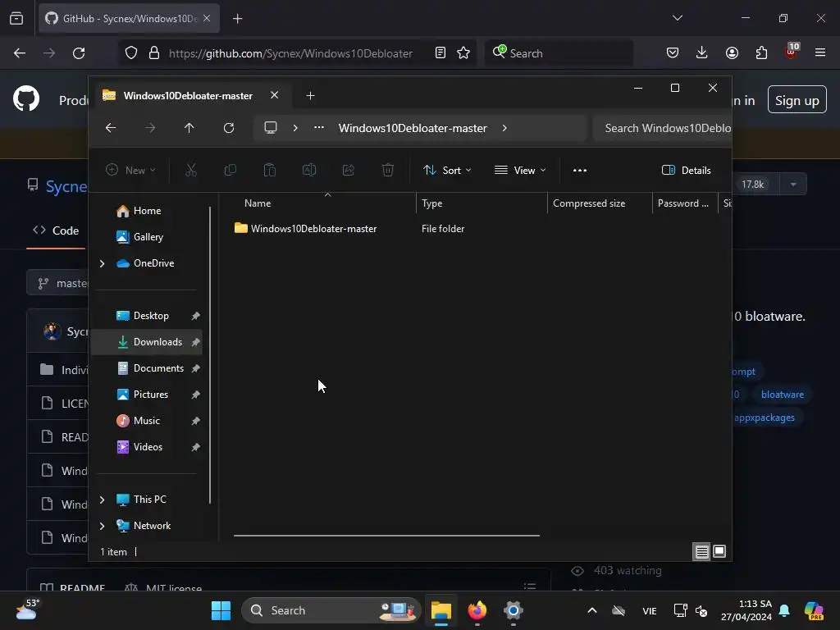Show hidden system tray icons
The image size is (840, 630).
592,610
